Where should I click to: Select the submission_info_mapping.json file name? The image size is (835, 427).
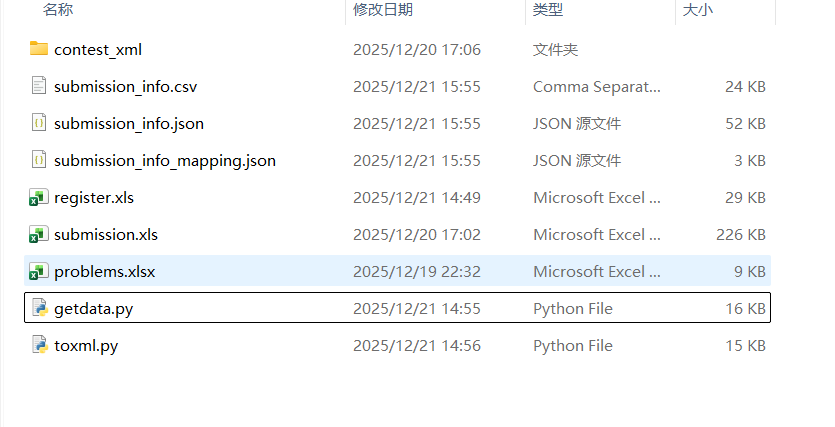pos(165,160)
